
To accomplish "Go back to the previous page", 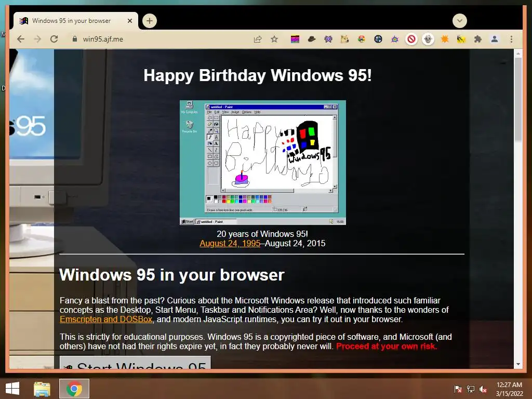I will (21, 39).
